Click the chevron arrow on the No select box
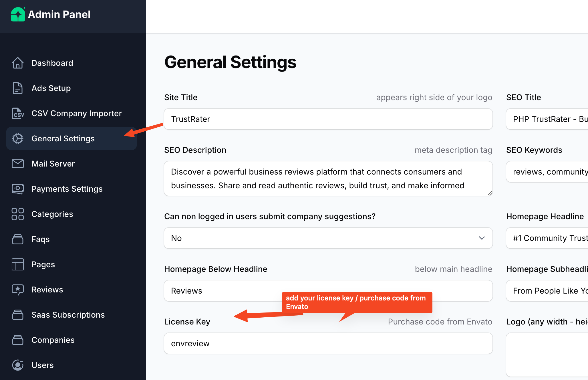Image resolution: width=588 pixels, height=380 pixels. tap(482, 238)
